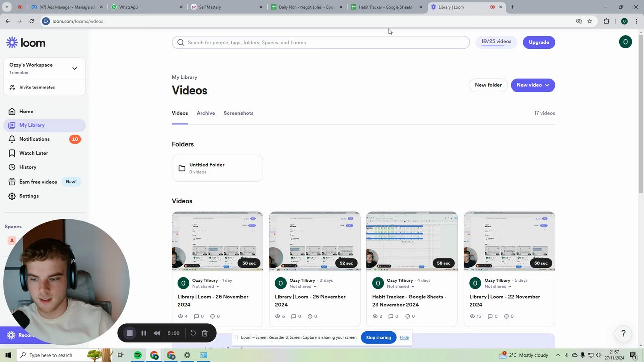The height and width of the screenshot is (362, 644).
Task: Click the Loom logo in the sidebar
Action: click(26, 43)
